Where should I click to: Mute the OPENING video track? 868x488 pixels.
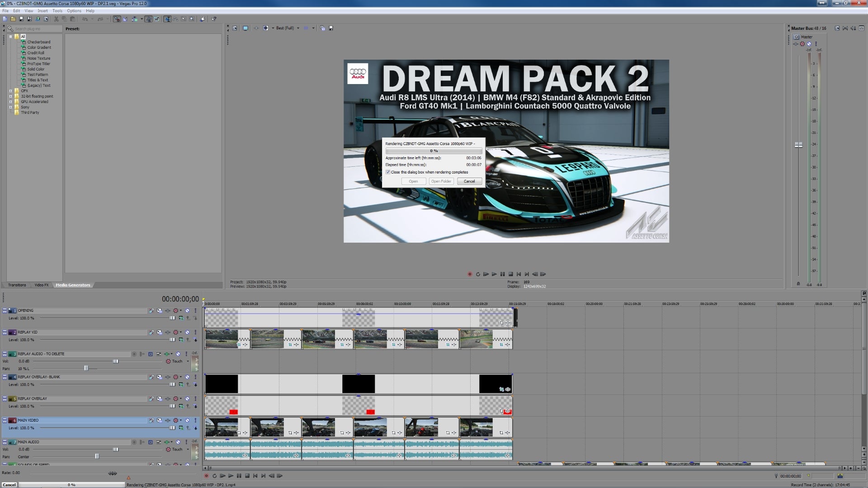coord(187,310)
